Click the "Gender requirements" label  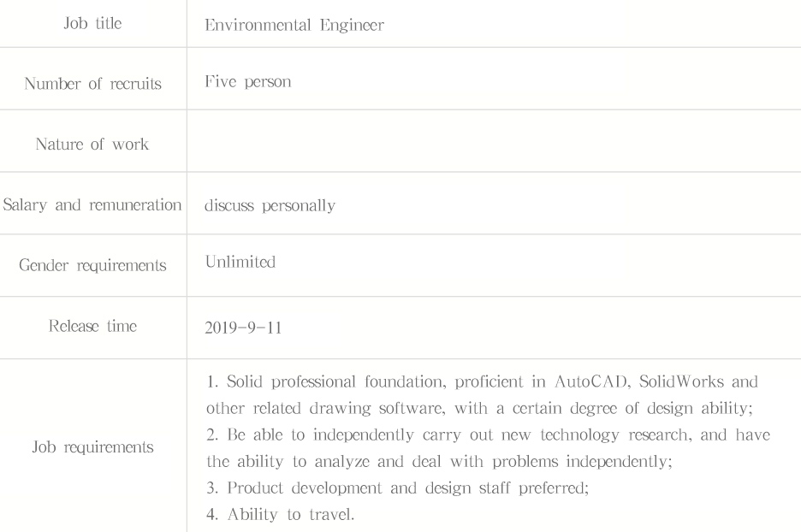click(x=92, y=265)
